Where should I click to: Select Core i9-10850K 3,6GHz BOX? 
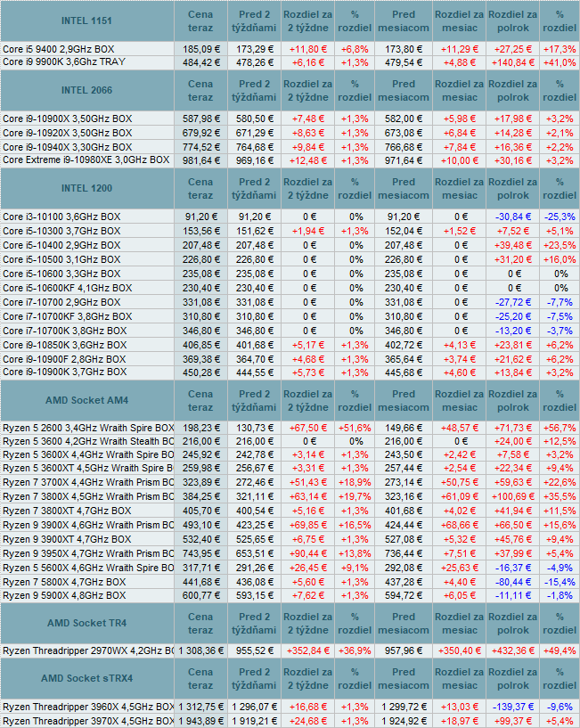tap(64, 346)
